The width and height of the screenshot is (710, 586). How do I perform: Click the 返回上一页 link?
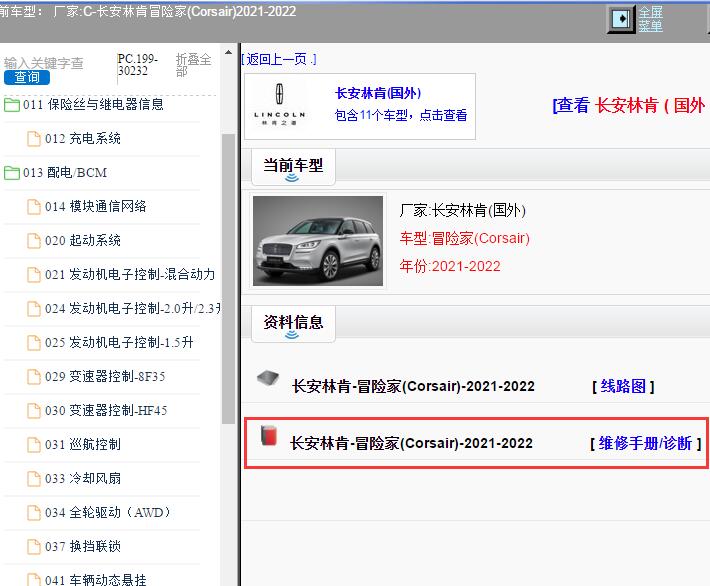[x=279, y=59]
